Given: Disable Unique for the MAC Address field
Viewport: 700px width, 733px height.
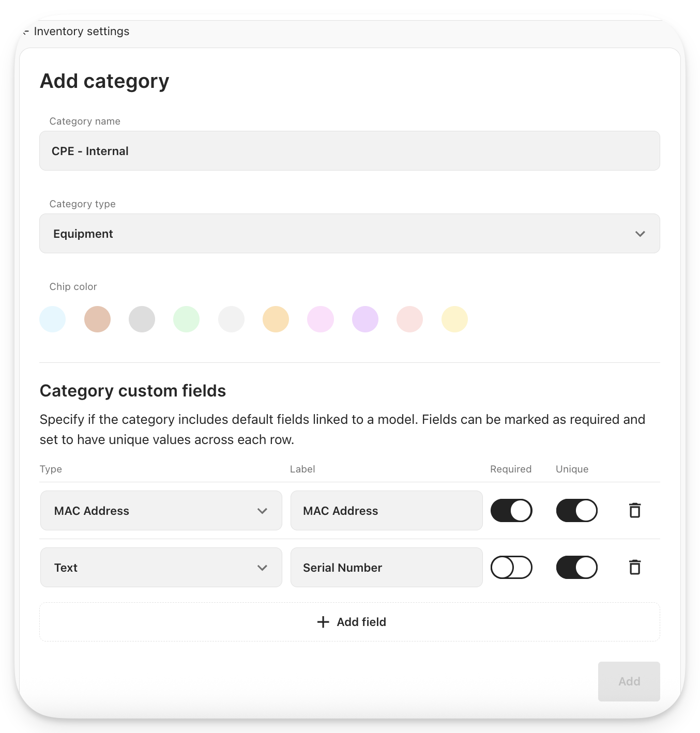Looking at the screenshot, I should (577, 511).
